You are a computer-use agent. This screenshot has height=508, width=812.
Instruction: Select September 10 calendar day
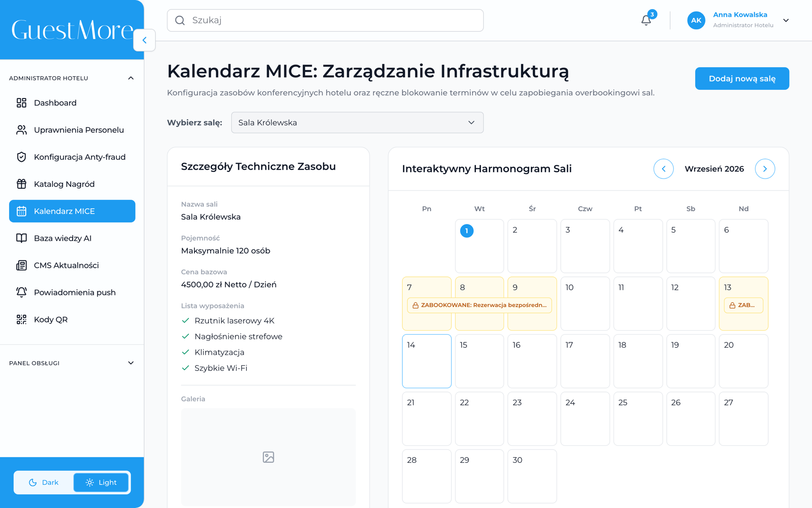(x=585, y=303)
